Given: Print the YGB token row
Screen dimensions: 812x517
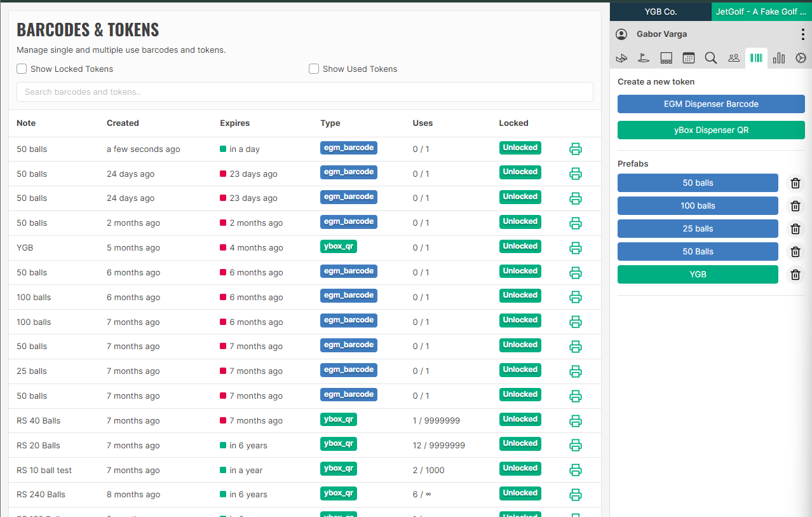Looking at the screenshot, I should pyautogui.click(x=576, y=248).
